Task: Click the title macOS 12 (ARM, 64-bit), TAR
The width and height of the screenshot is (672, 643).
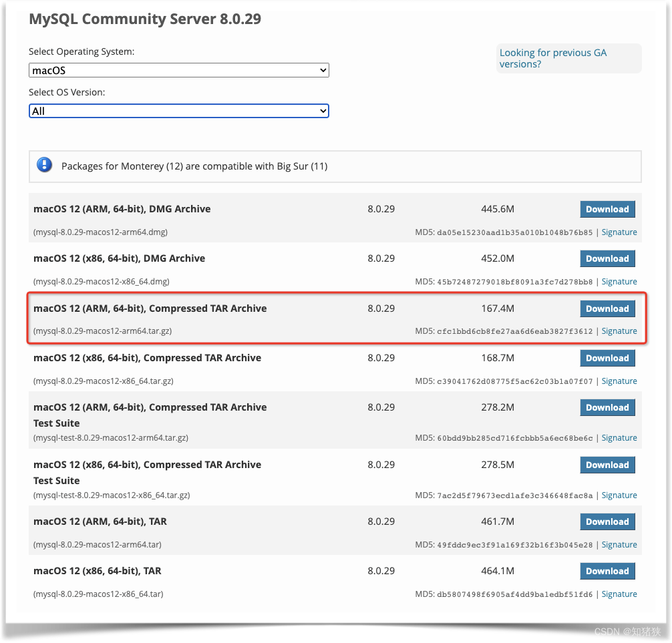Action: coord(100,521)
